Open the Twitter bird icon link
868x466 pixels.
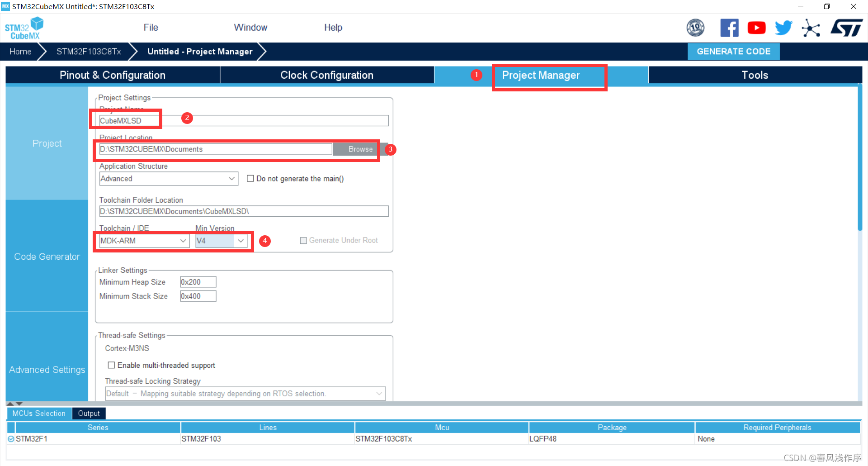click(783, 28)
